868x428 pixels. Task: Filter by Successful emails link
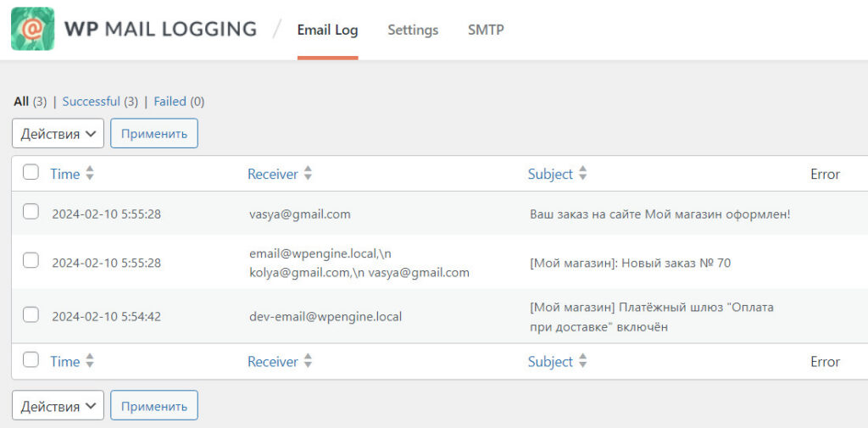[91, 102]
